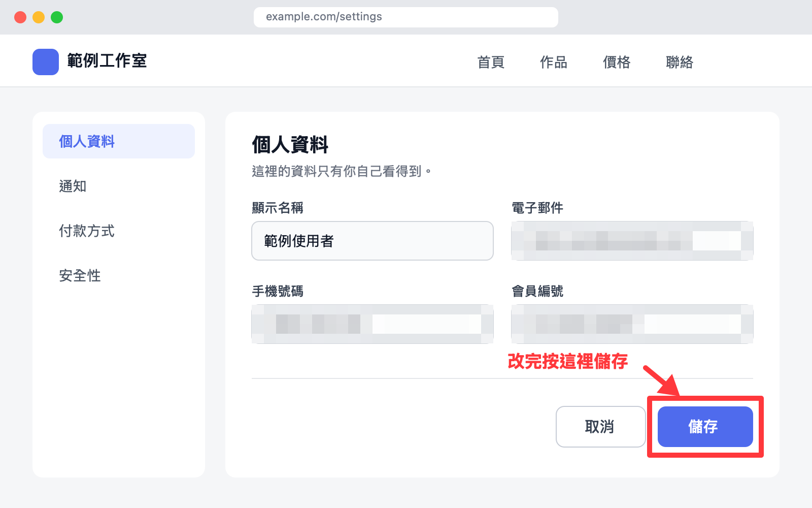
Task: Click the 顯示名稱 input field
Action: coord(373,241)
